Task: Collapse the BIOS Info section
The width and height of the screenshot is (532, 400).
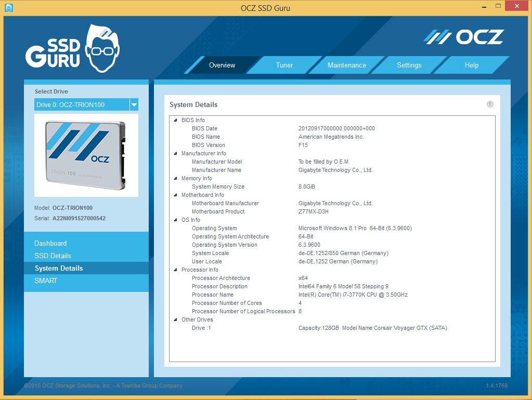Action: click(x=175, y=120)
